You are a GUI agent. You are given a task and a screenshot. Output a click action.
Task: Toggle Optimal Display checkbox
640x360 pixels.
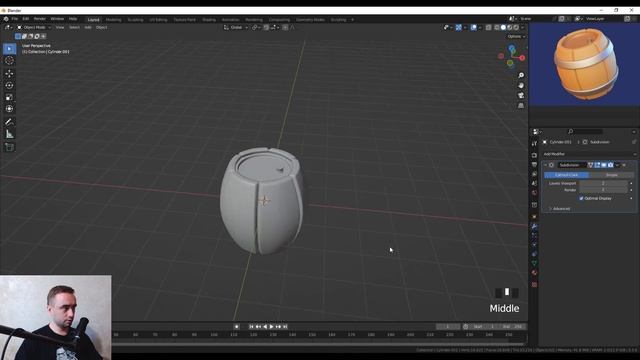[581, 198]
